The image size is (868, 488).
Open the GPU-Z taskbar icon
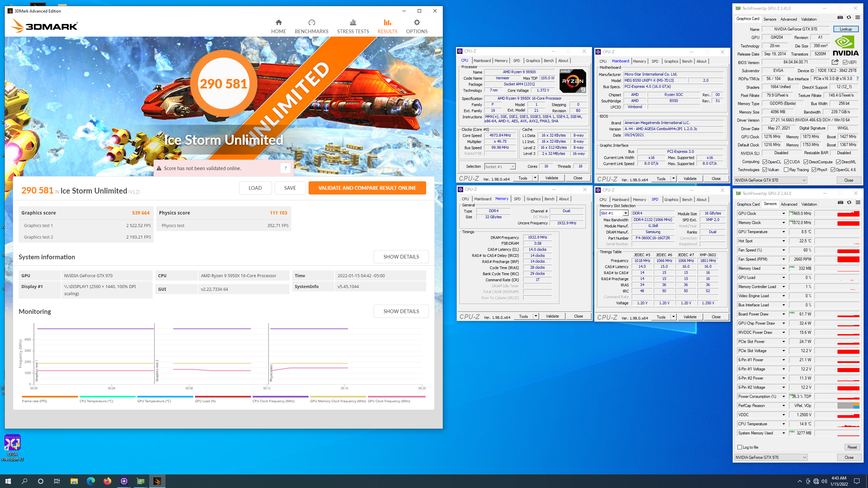tap(140, 481)
